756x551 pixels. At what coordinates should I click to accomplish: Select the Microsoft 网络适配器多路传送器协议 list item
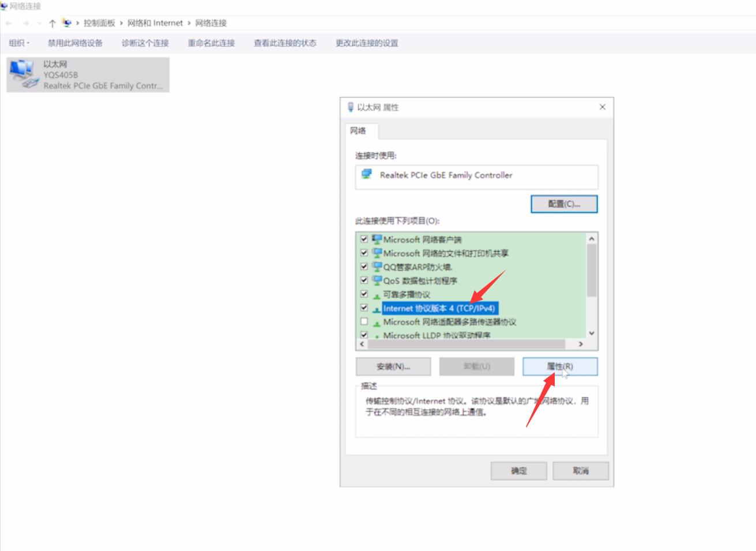tap(449, 322)
